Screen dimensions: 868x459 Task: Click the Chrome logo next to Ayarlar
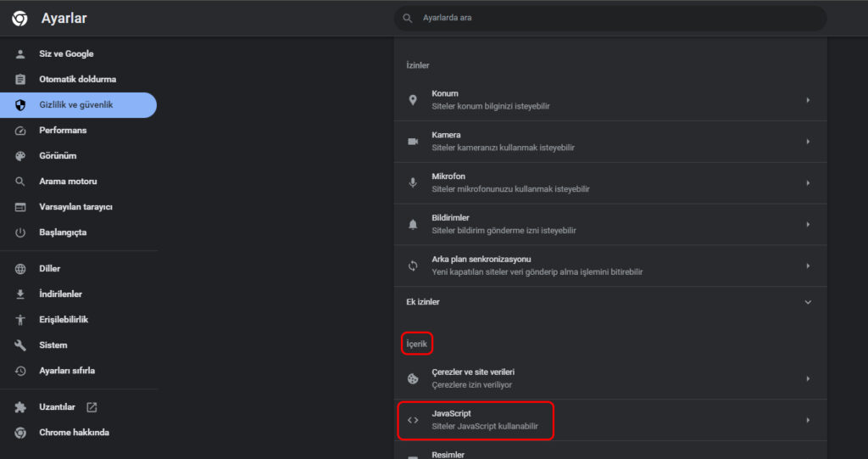coord(20,19)
